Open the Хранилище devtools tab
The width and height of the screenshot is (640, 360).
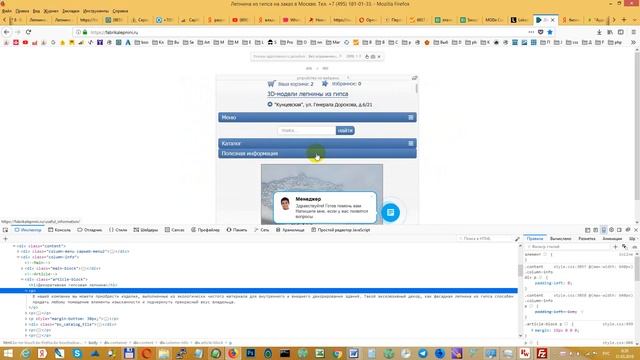290,230
